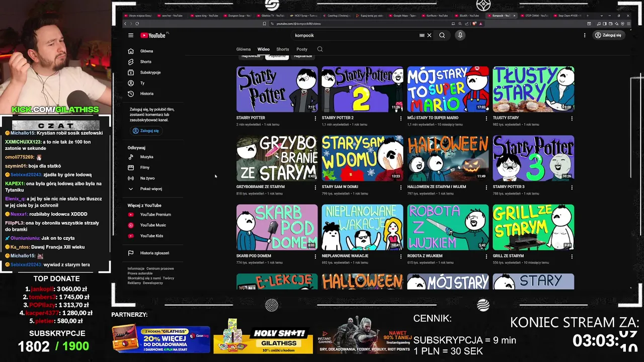
Task: Open the three-dot settings menu beside Zaloguj się
Action: 585,35
